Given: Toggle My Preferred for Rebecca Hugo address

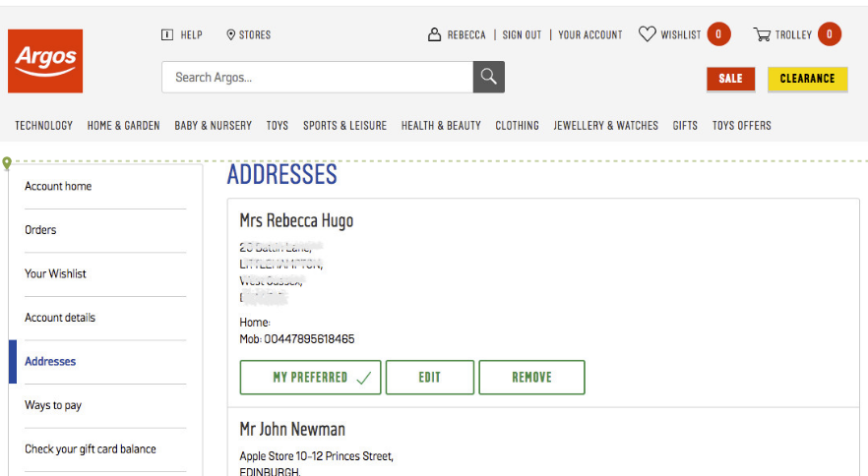Looking at the screenshot, I should 311,378.
